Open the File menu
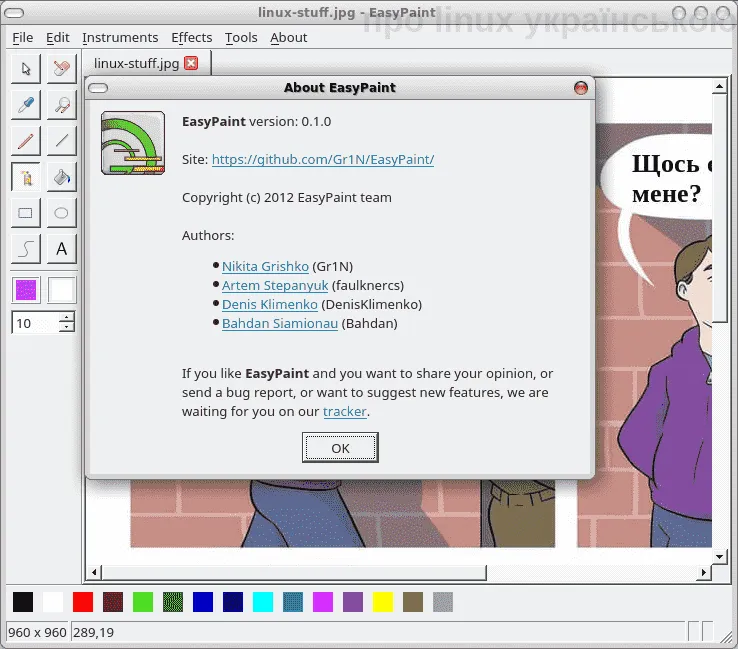The image size is (738, 649). pyautogui.click(x=23, y=38)
